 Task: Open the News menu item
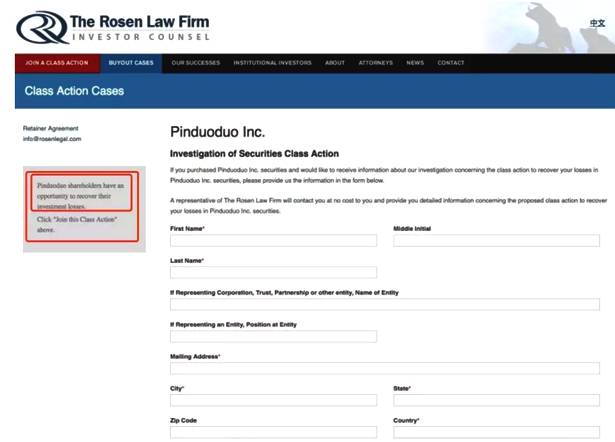415,63
